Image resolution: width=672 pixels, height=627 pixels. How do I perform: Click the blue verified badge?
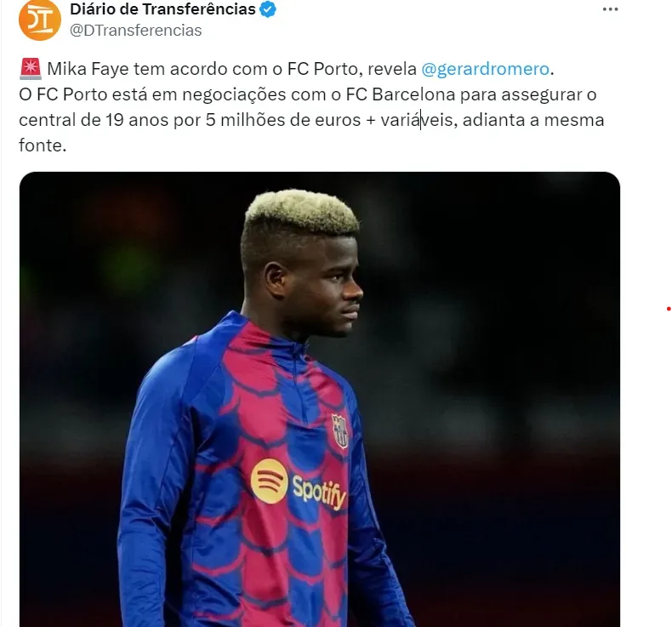click(268, 9)
